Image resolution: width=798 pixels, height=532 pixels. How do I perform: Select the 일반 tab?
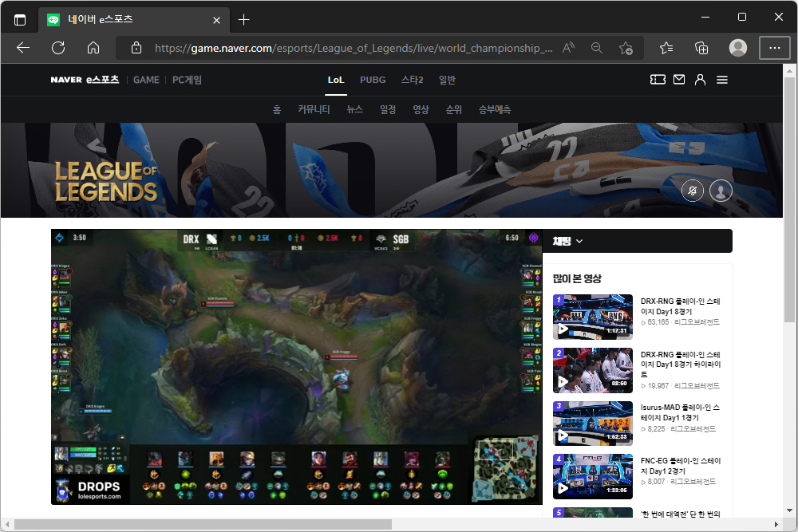coord(447,80)
